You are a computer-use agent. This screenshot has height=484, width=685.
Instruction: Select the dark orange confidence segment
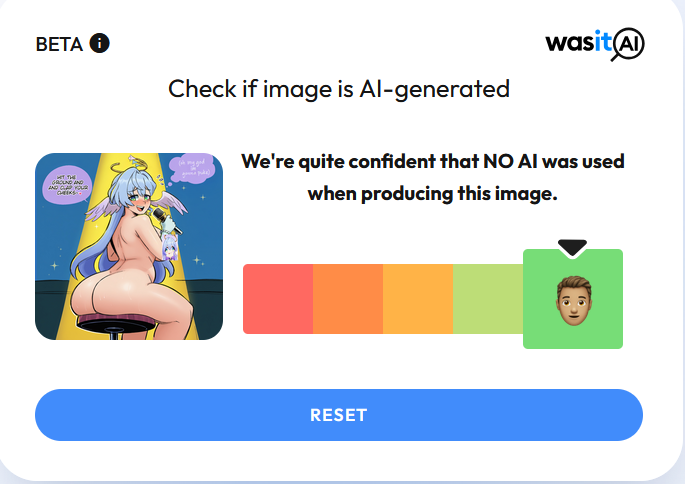tap(348, 299)
